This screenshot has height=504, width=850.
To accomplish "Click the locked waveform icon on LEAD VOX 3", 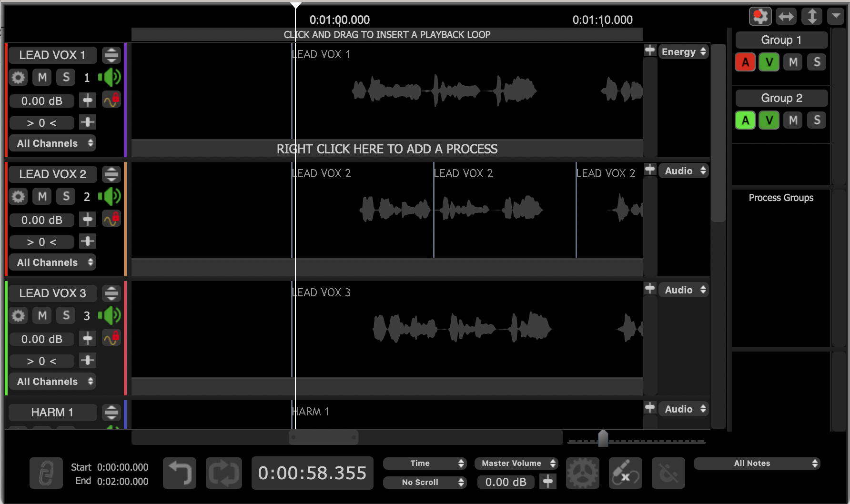I will [111, 338].
